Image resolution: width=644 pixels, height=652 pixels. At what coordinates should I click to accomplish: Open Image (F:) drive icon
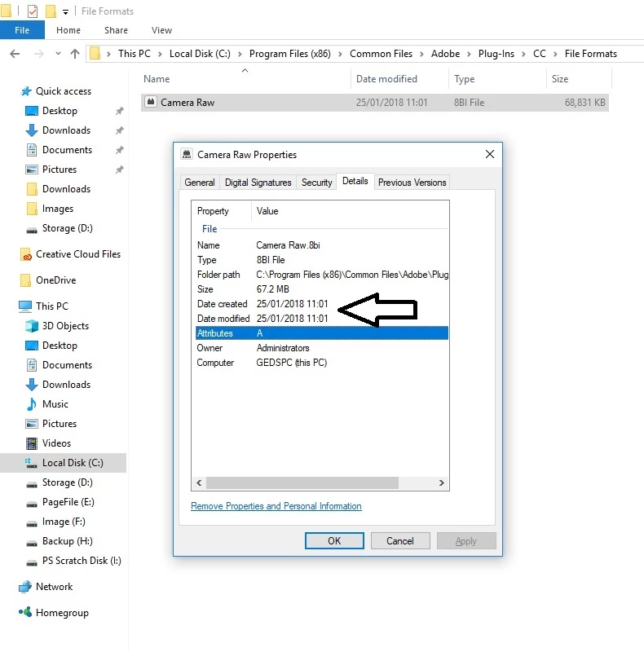pyautogui.click(x=32, y=523)
